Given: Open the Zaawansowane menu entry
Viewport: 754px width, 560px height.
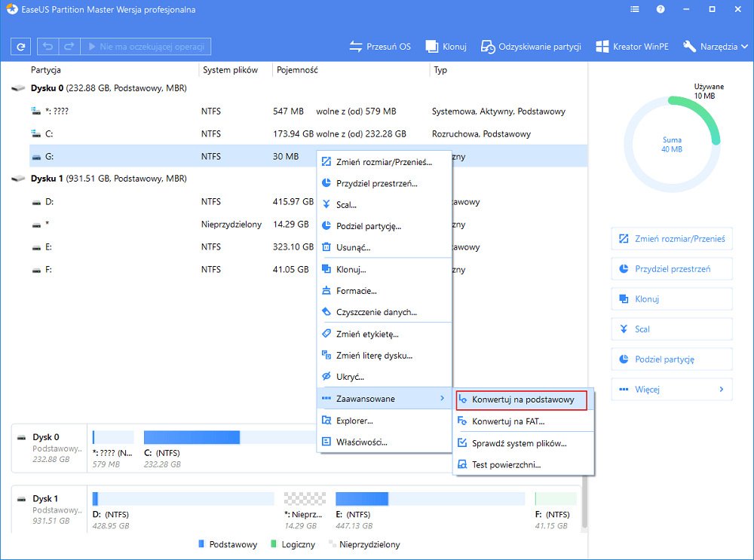Looking at the screenshot, I should (385, 398).
